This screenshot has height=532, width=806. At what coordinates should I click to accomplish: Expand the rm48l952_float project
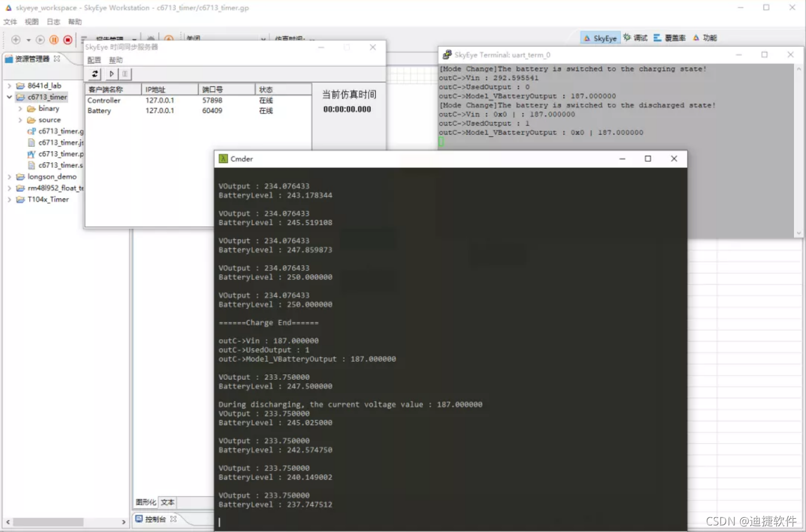pyautogui.click(x=10, y=188)
